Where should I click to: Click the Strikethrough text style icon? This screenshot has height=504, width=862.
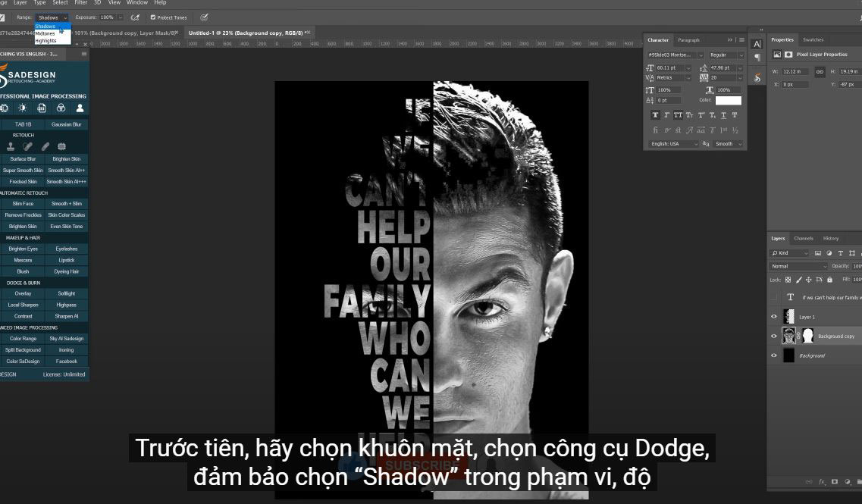click(x=735, y=115)
